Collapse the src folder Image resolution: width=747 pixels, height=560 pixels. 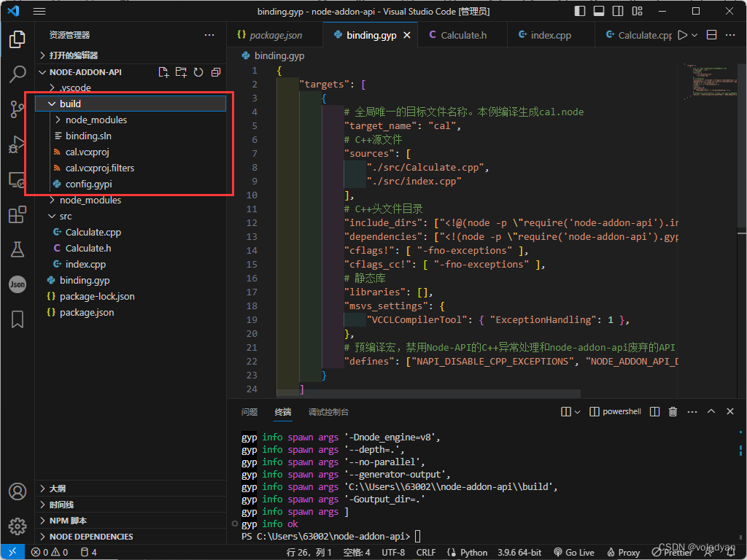coord(52,216)
